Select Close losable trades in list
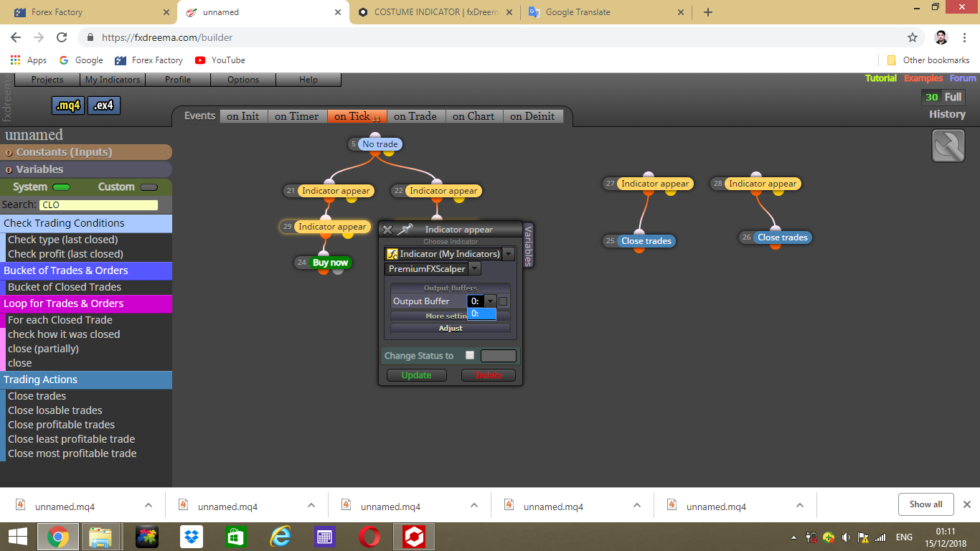This screenshot has height=551, width=980. 55,410
